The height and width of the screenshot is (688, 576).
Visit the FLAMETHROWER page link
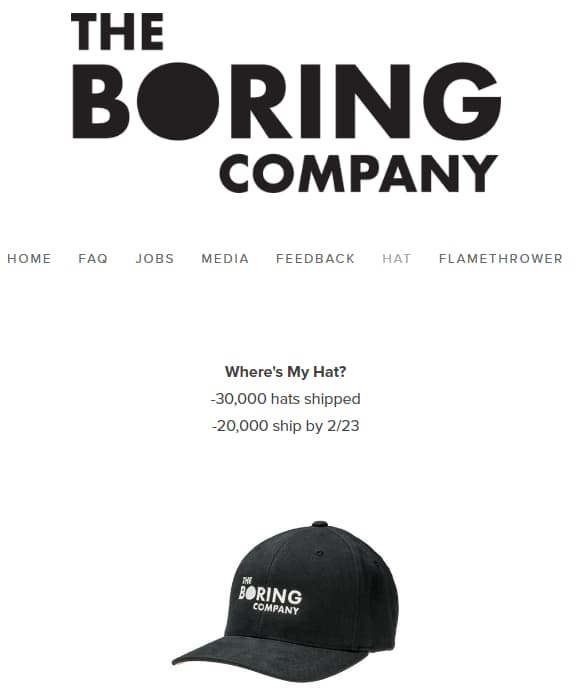coord(501,258)
